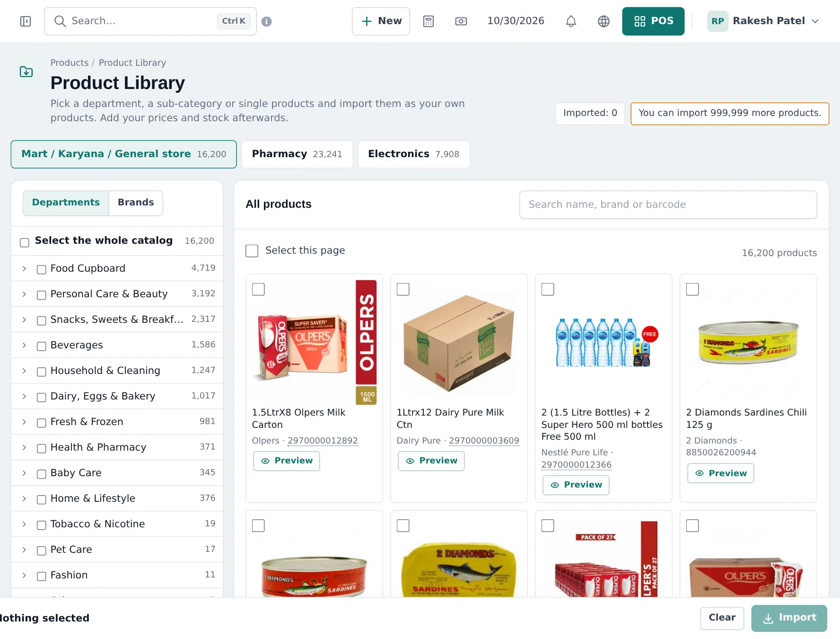The height and width of the screenshot is (639, 840).
Task: Click Clear selection button
Action: [x=722, y=618]
